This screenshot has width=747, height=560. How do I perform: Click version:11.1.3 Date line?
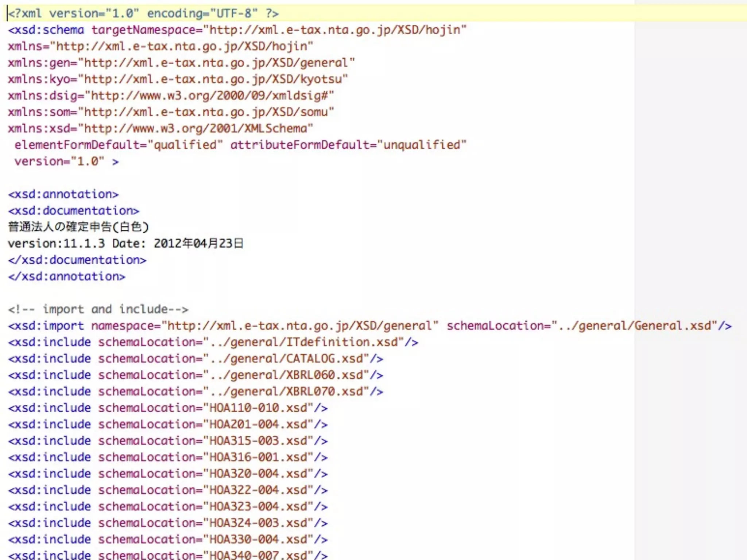pos(125,244)
